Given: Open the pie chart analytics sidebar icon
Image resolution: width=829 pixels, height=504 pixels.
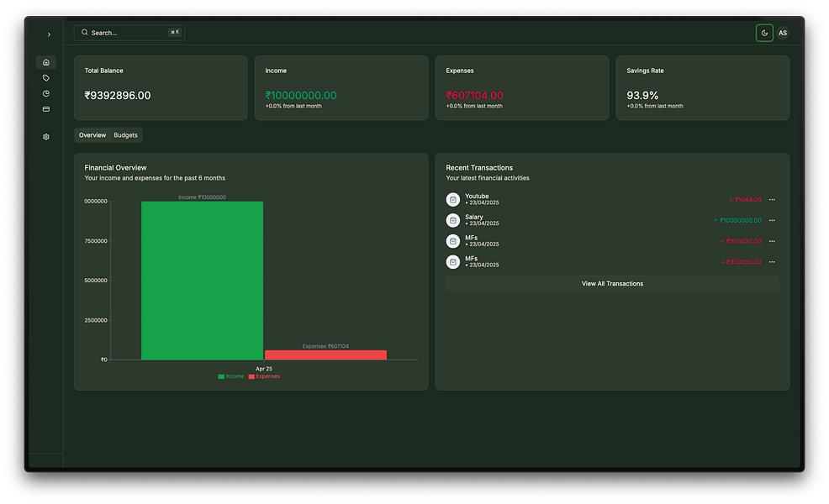Looking at the screenshot, I should click(46, 93).
